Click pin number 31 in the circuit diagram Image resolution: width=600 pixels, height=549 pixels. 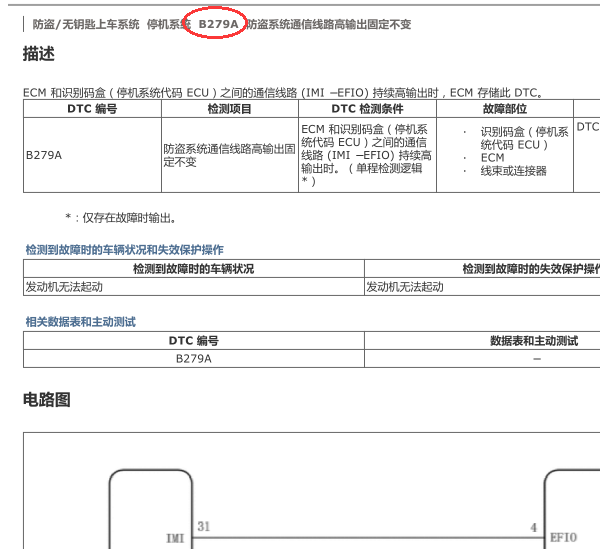[204, 526]
